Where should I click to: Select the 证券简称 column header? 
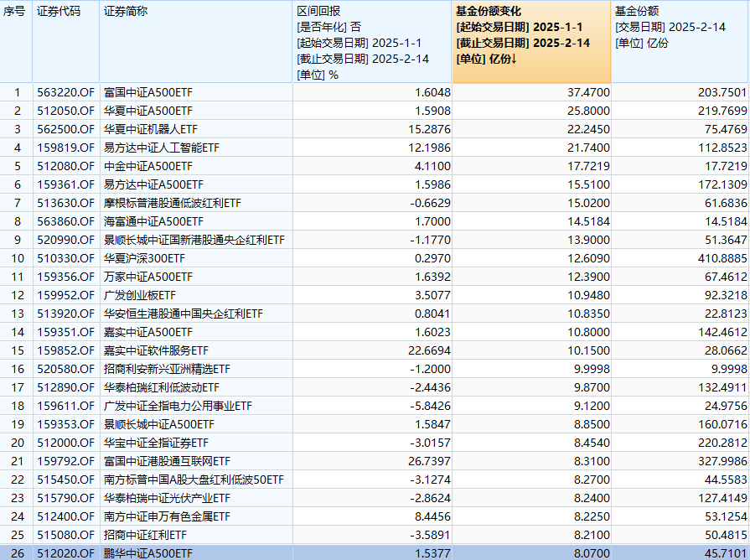coord(126,13)
